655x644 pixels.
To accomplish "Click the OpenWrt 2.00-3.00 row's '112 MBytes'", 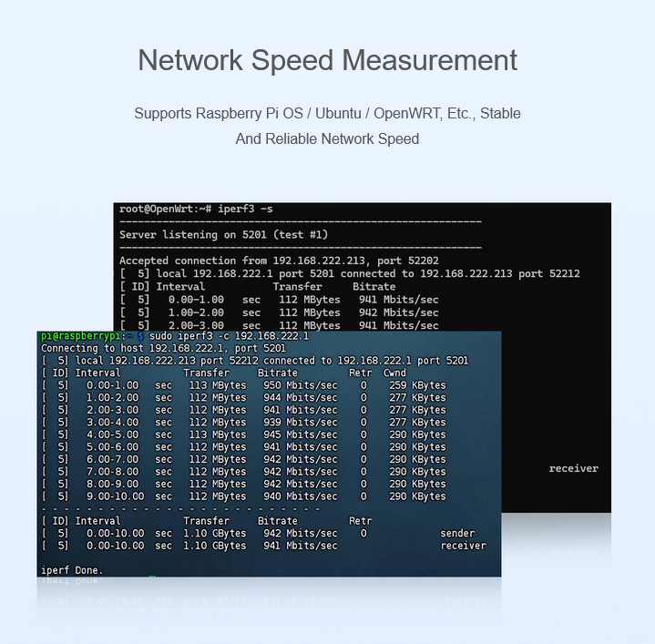I will pos(310,325).
